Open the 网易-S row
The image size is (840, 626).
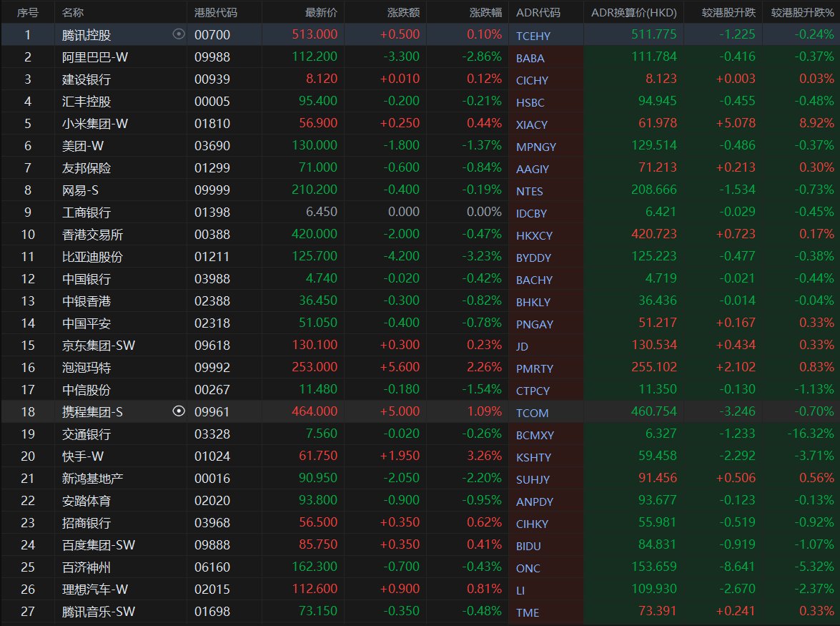coord(420,190)
